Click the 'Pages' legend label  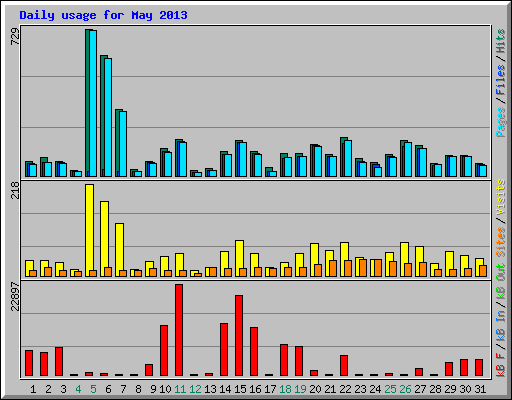[x=501, y=122]
